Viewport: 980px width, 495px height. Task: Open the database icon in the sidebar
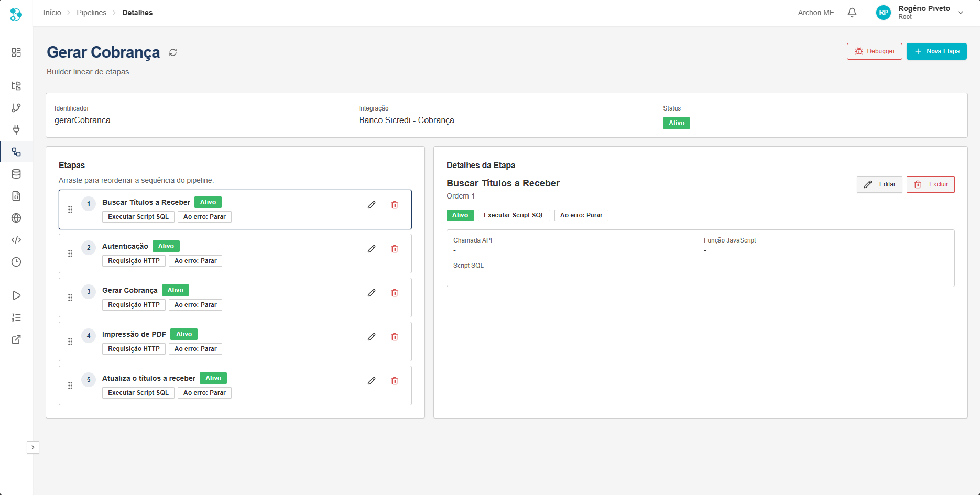[16, 174]
